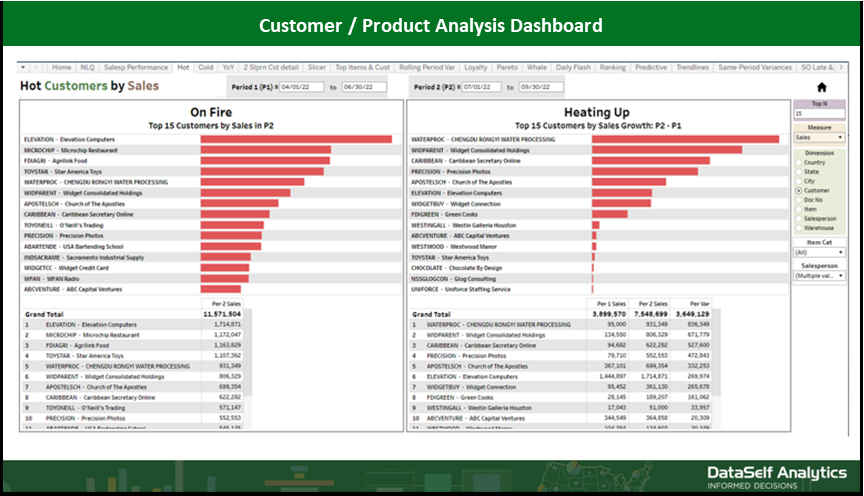Select the Country dimension radio button

[x=798, y=163]
